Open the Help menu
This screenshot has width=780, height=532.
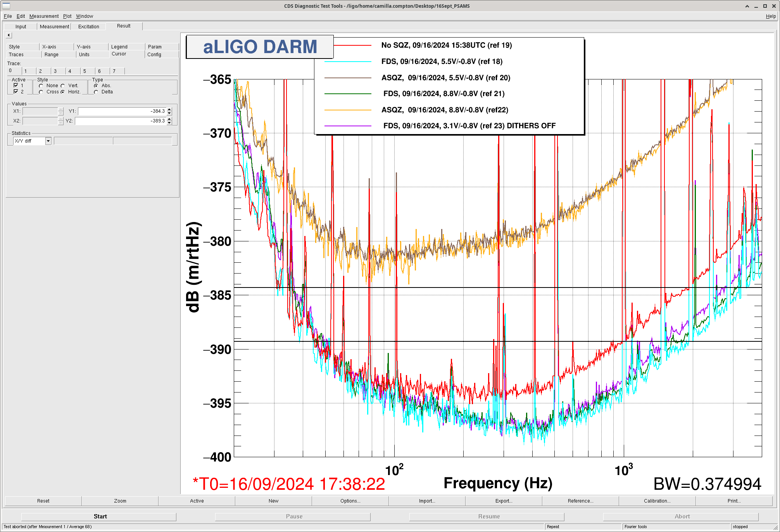(771, 16)
